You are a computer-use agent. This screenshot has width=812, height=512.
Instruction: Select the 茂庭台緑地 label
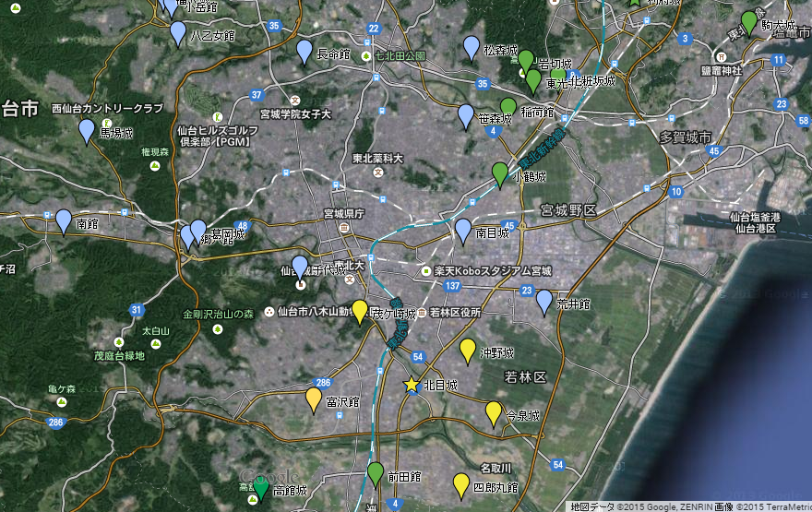coord(119,356)
